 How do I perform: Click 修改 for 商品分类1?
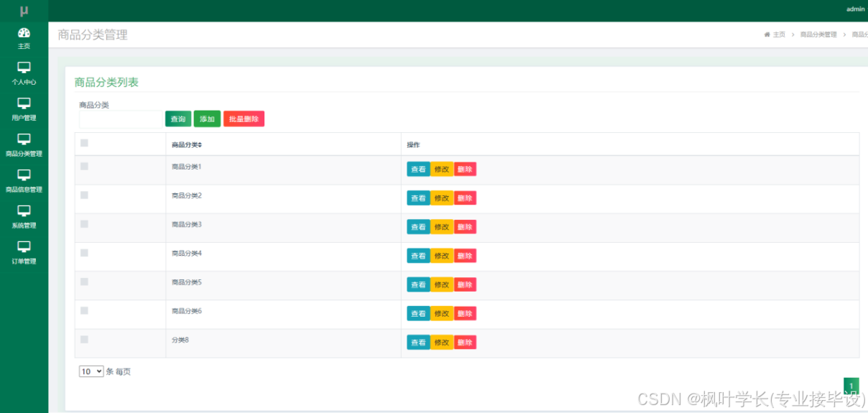[441, 170]
